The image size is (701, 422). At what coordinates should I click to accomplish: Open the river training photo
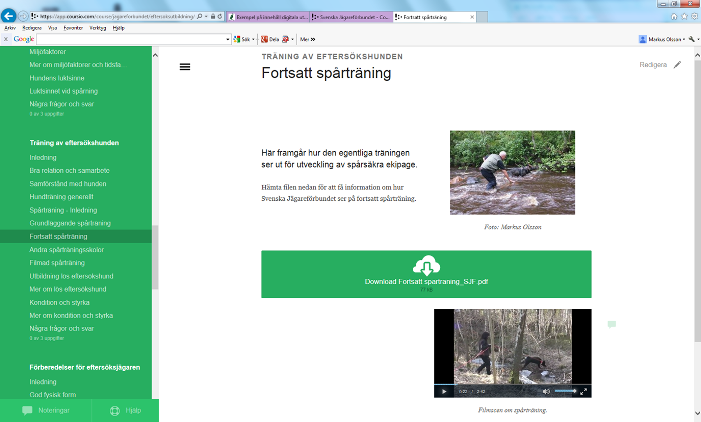point(512,173)
